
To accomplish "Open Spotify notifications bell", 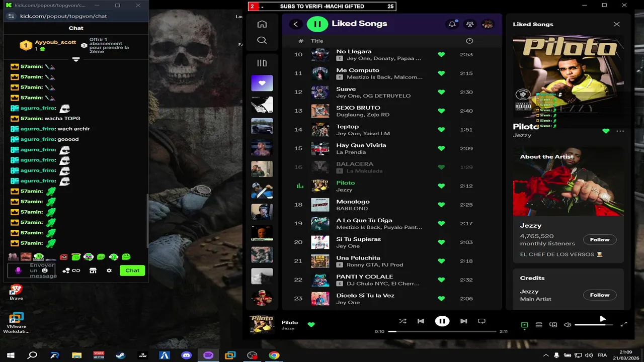I will click(452, 24).
